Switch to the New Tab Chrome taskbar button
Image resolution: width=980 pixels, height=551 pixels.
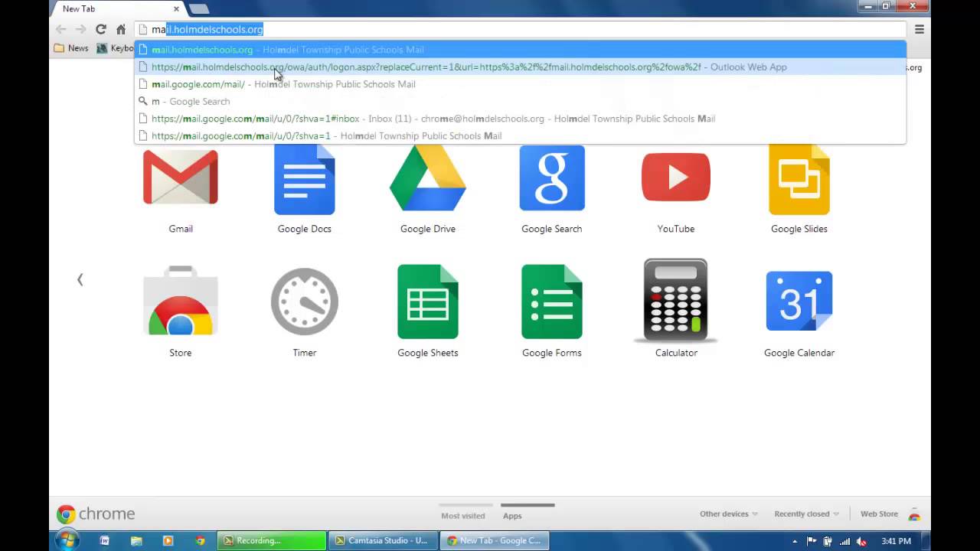click(x=495, y=540)
